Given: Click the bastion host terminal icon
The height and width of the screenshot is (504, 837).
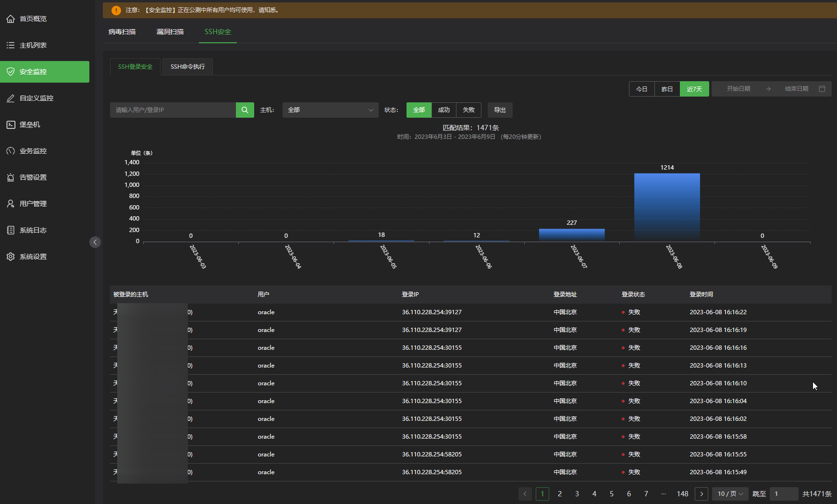Looking at the screenshot, I should tap(11, 124).
